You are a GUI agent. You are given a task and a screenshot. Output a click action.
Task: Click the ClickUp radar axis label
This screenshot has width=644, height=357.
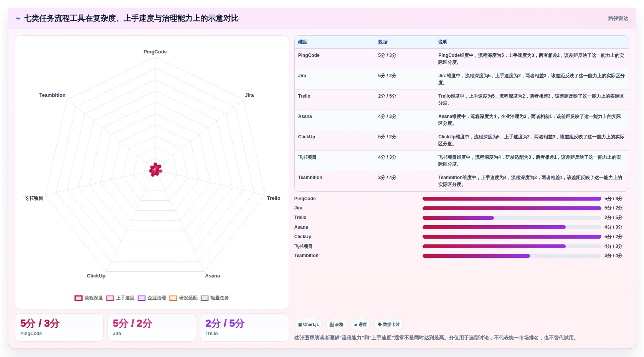click(x=96, y=276)
